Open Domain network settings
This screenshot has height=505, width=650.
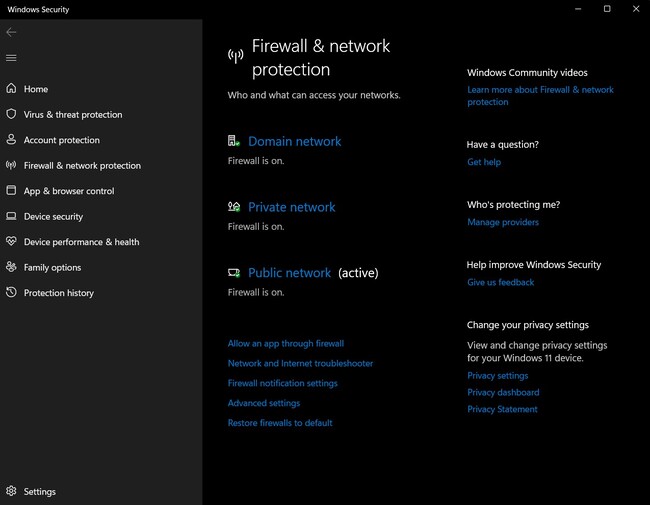(x=294, y=141)
